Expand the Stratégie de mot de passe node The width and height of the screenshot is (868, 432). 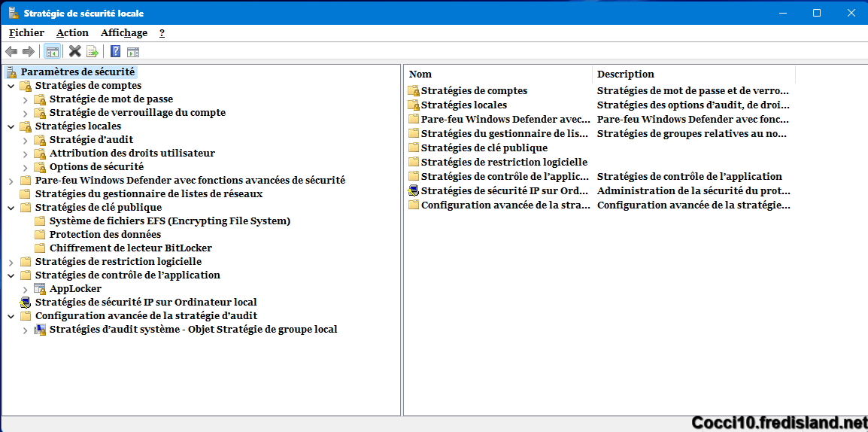tap(26, 99)
